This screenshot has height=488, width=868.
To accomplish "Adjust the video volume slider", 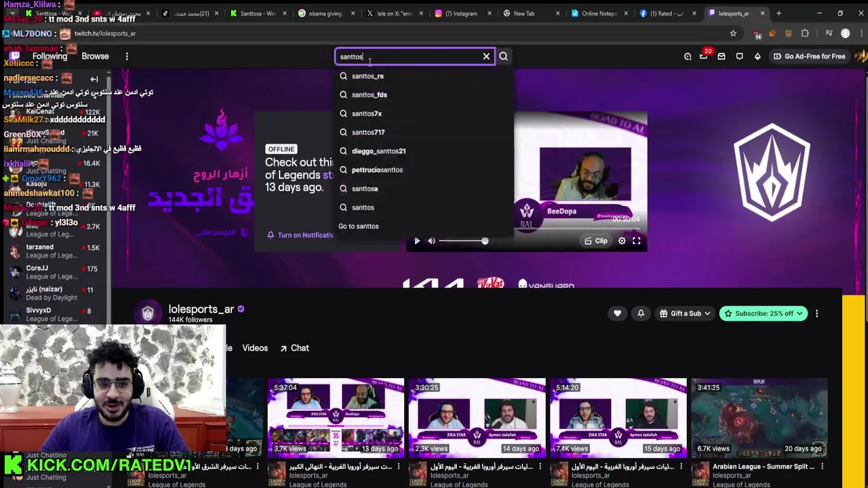I will 463,241.
